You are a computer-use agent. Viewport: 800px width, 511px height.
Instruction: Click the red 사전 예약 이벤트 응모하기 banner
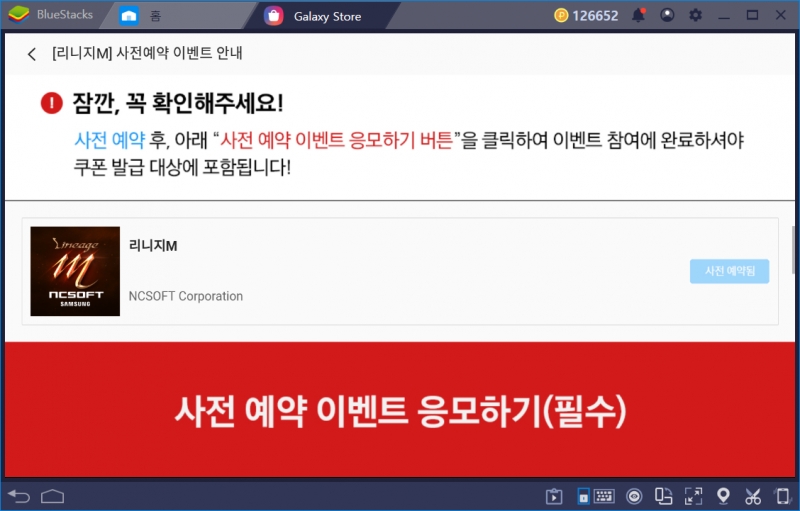(x=400, y=409)
